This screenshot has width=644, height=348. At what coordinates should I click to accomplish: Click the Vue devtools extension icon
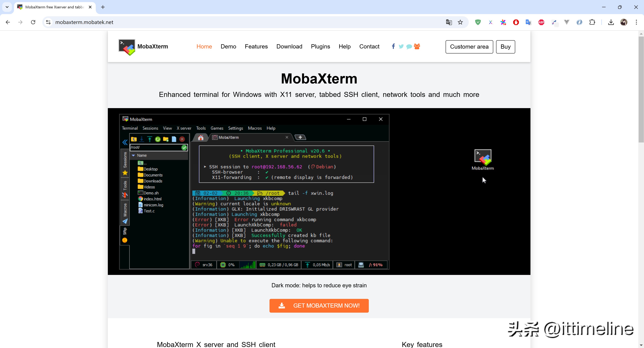pos(567,22)
